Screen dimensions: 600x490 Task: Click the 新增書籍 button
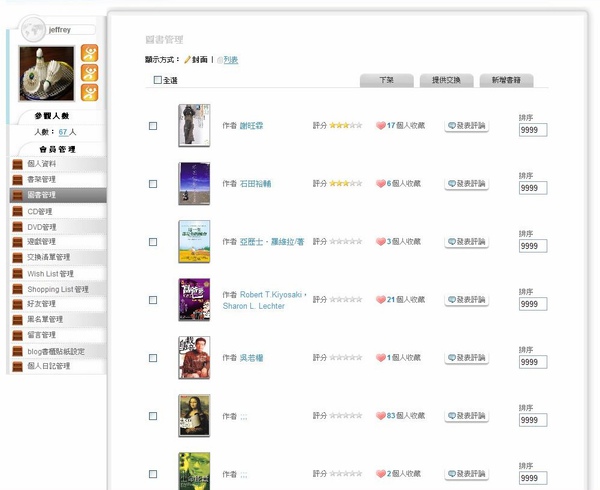point(506,80)
